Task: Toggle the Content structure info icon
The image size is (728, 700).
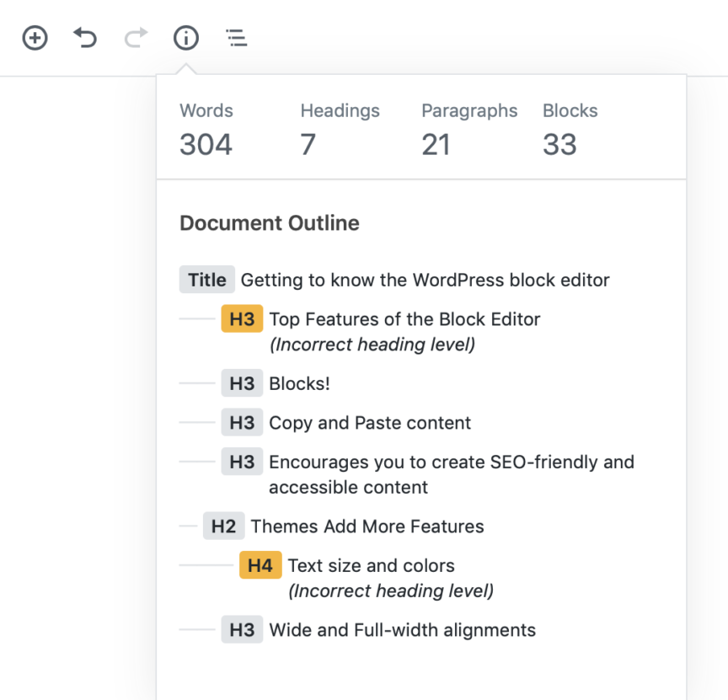Action: 186,38
